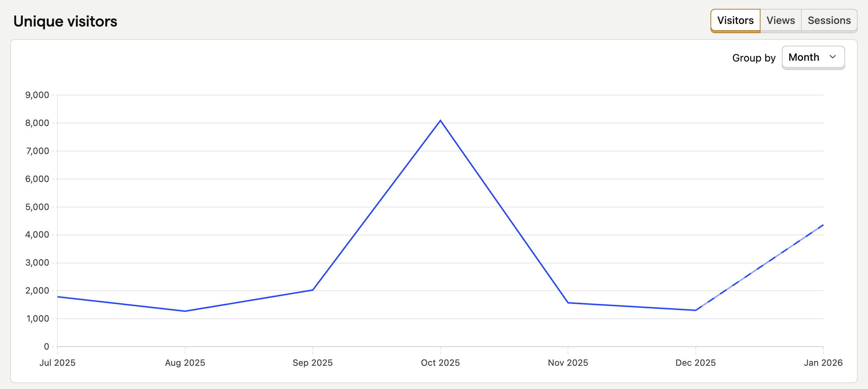The image size is (868, 389).
Task: Click the Jan 2026 x-axis label
Action: point(823,363)
